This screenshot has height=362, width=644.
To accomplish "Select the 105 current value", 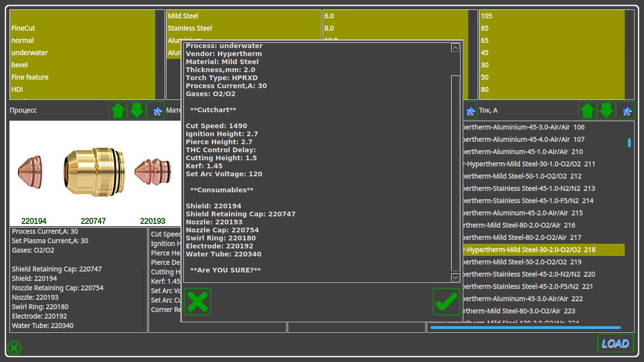I will pos(487,16).
